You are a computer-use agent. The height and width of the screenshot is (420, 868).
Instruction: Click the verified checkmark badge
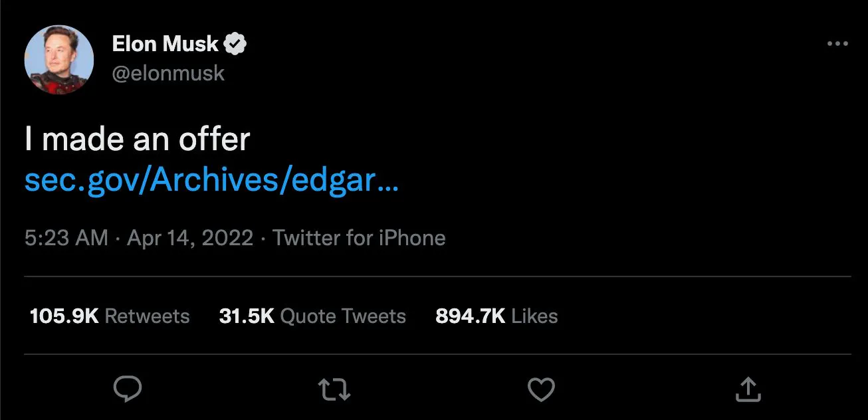234,43
